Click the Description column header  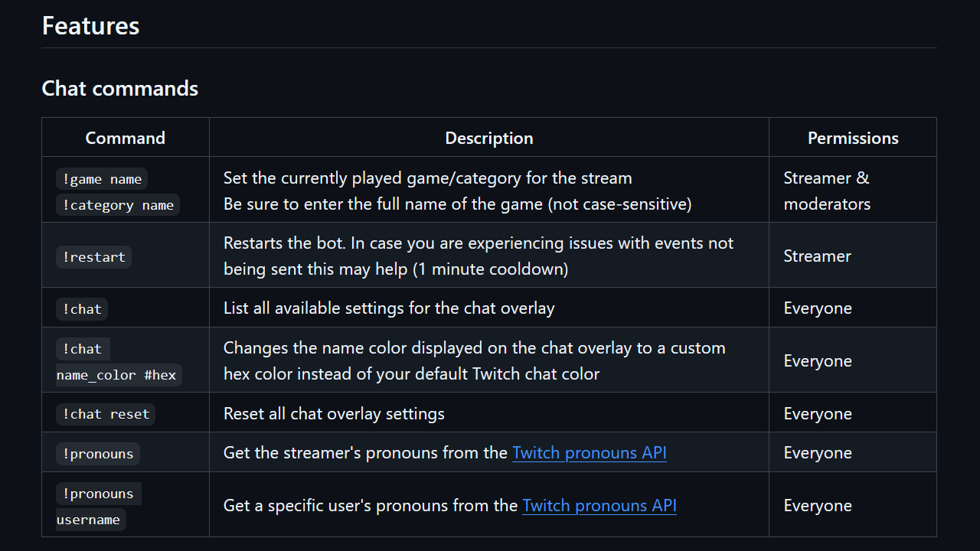(x=488, y=139)
